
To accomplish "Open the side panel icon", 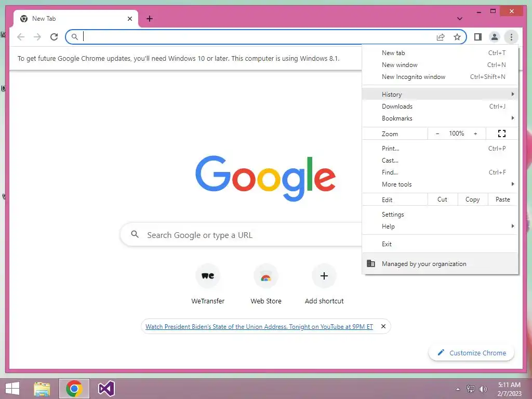I will click(x=478, y=37).
